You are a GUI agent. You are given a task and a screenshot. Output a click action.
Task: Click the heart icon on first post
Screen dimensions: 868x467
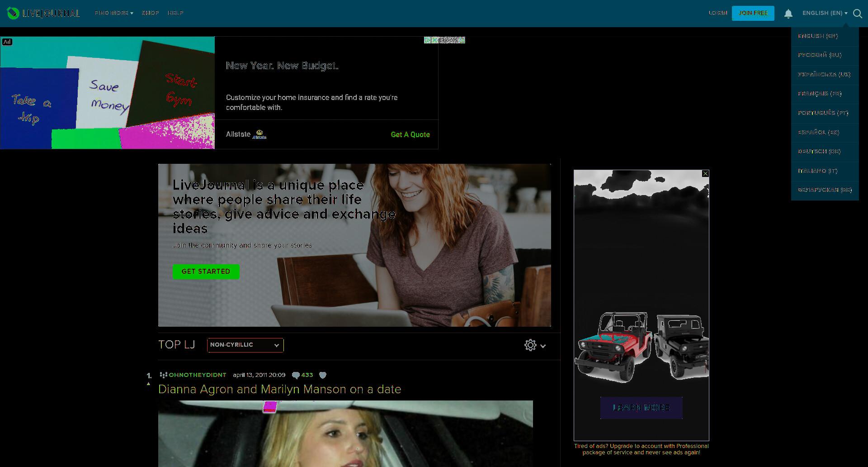(323, 375)
